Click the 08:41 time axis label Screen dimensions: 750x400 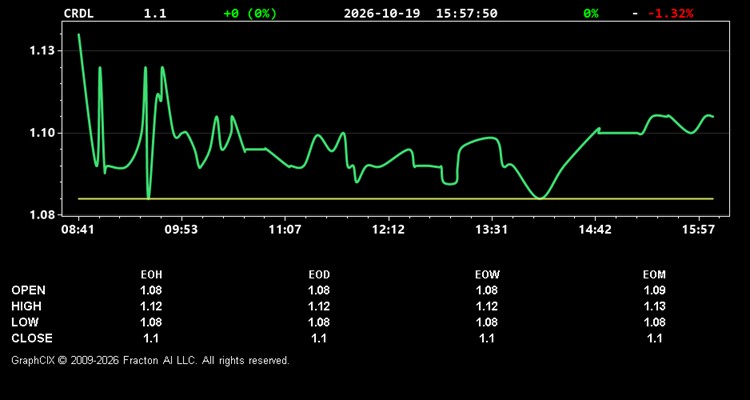(x=77, y=229)
